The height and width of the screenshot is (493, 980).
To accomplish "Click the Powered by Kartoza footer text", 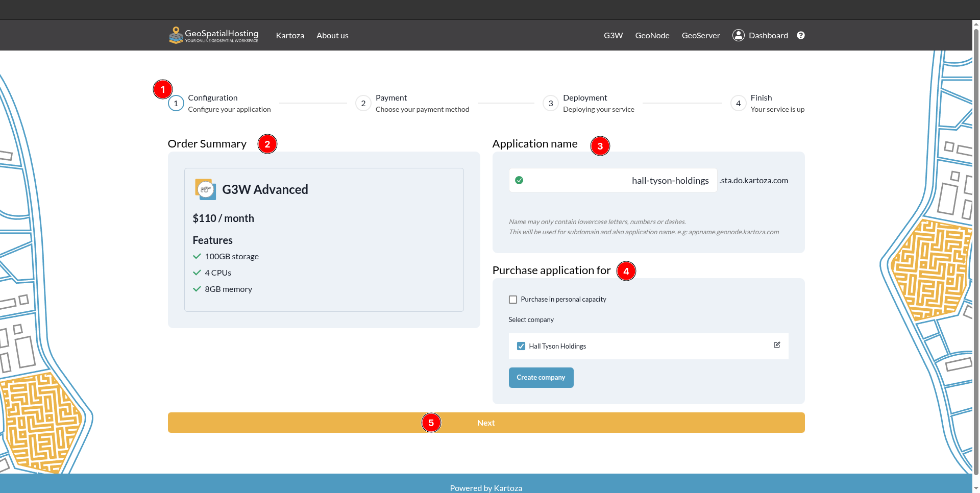I will [x=486, y=488].
